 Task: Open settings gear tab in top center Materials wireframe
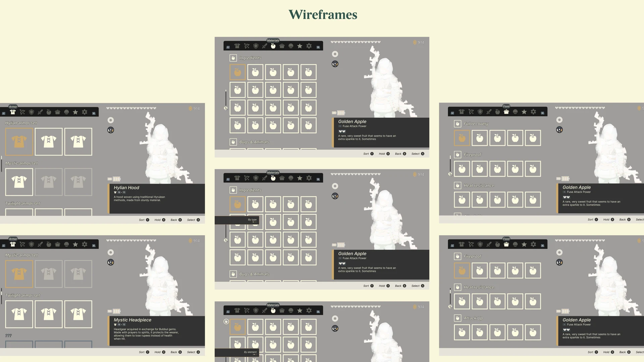309,46
